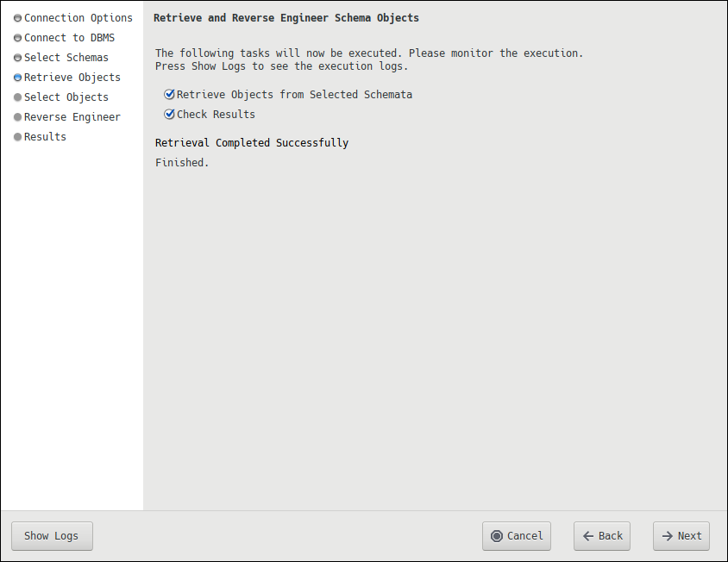Click the circle icon on Cancel button
Viewport: 728px width, 562px height.
click(x=497, y=536)
